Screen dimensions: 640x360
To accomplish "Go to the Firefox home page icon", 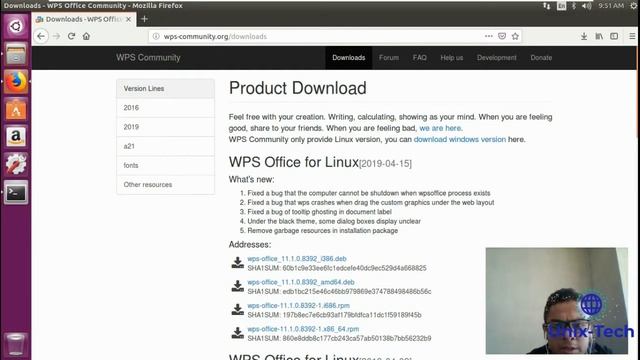I will [x=86, y=36].
